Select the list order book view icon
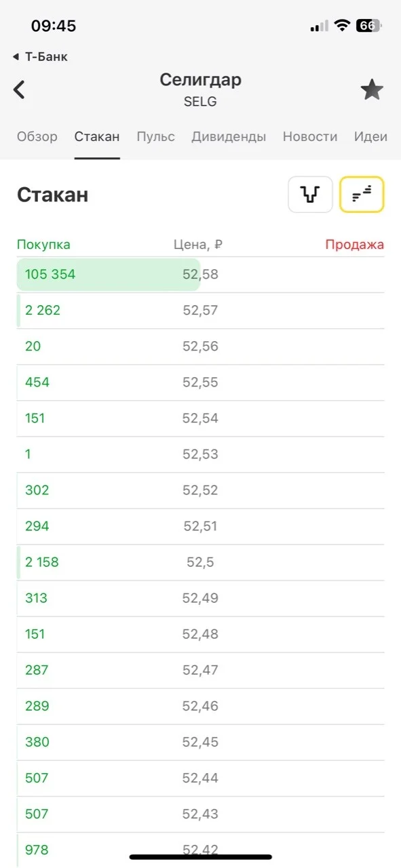This screenshot has width=401, height=868. pyautogui.click(x=362, y=195)
